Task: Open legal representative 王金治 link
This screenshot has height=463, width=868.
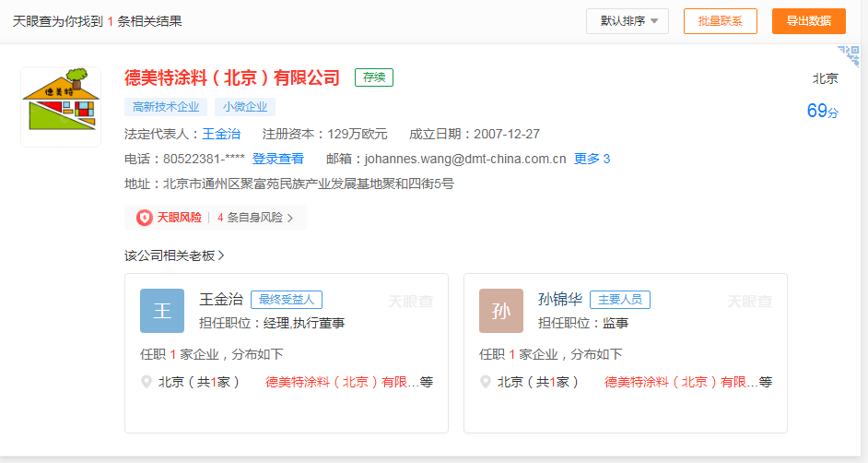Action: pos(221,134)
